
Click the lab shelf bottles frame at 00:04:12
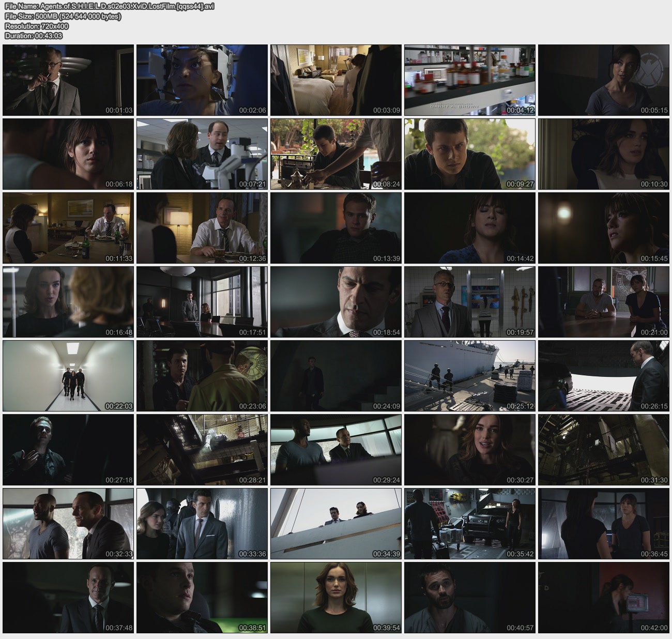(470, 80)
